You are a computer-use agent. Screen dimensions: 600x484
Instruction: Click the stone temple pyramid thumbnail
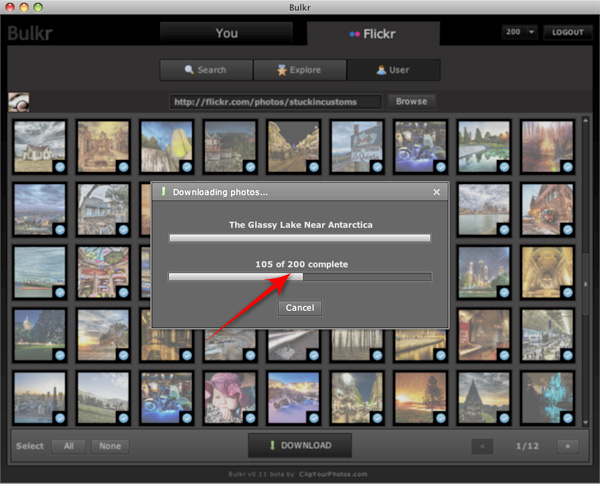(484, 398)
